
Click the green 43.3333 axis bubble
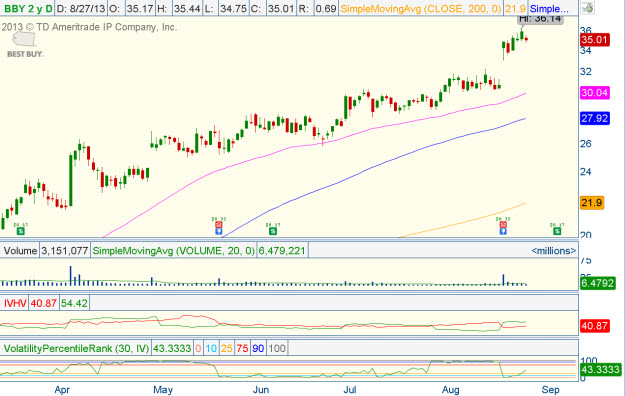point(600,369)
